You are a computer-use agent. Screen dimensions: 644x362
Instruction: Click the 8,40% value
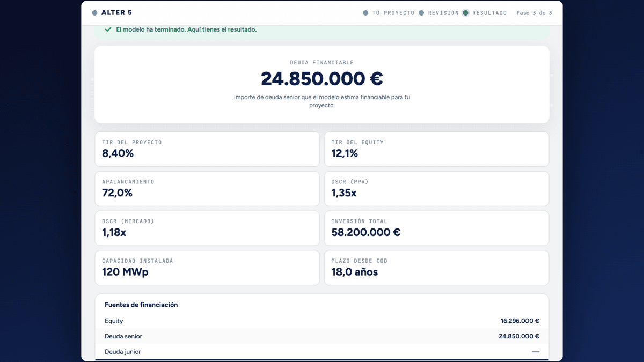coord(118,153)
